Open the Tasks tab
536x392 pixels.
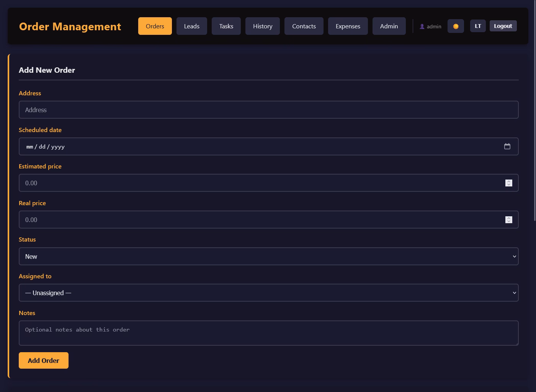226,26
